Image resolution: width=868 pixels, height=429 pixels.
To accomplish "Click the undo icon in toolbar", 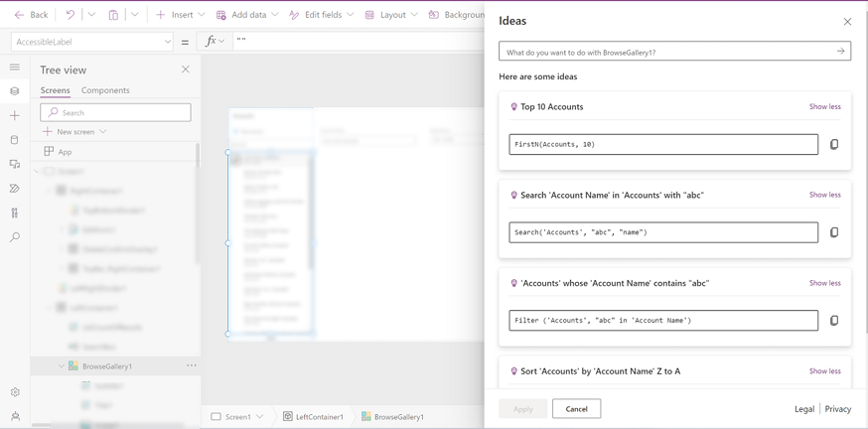I will tap(70, 15).
